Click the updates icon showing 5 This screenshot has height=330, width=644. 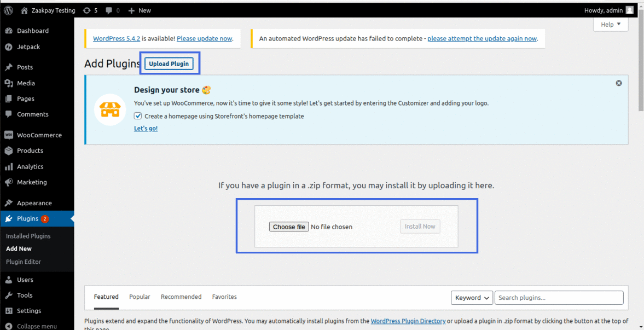coord(86,11)
